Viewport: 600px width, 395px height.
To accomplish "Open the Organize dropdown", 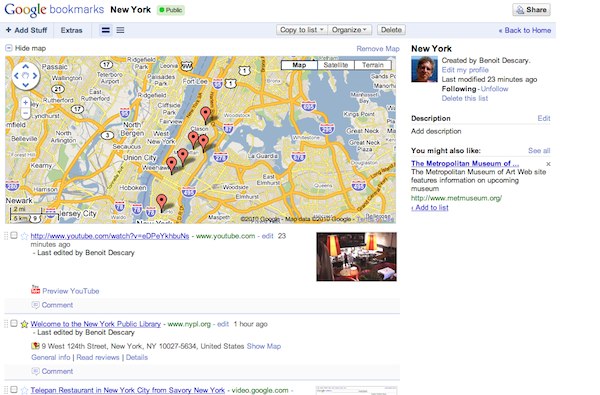I will click(349, 30).
